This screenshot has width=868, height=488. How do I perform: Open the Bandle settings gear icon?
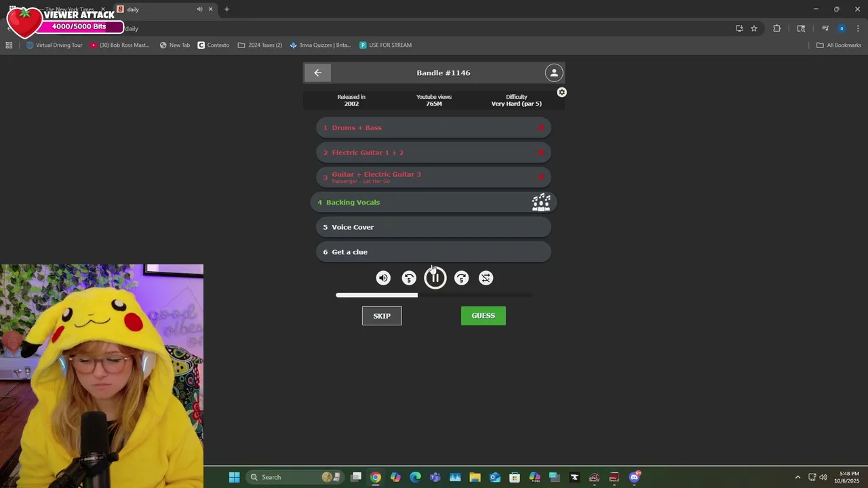pos(561,92)
